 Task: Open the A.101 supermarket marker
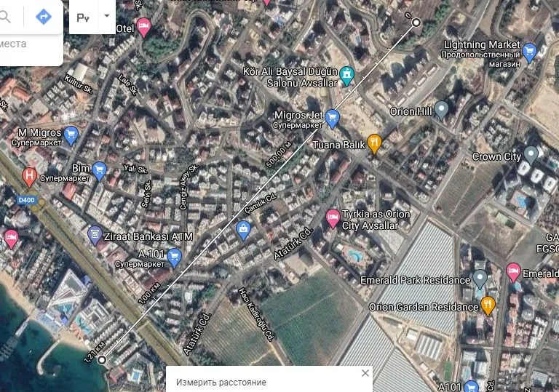pyautogui.click(x=174, y=256)
